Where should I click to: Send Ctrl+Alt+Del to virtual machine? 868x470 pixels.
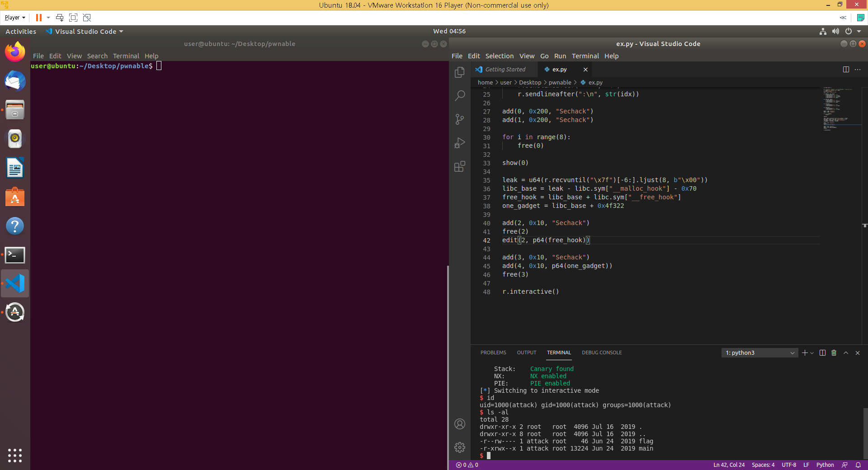(x=59, y=18)
